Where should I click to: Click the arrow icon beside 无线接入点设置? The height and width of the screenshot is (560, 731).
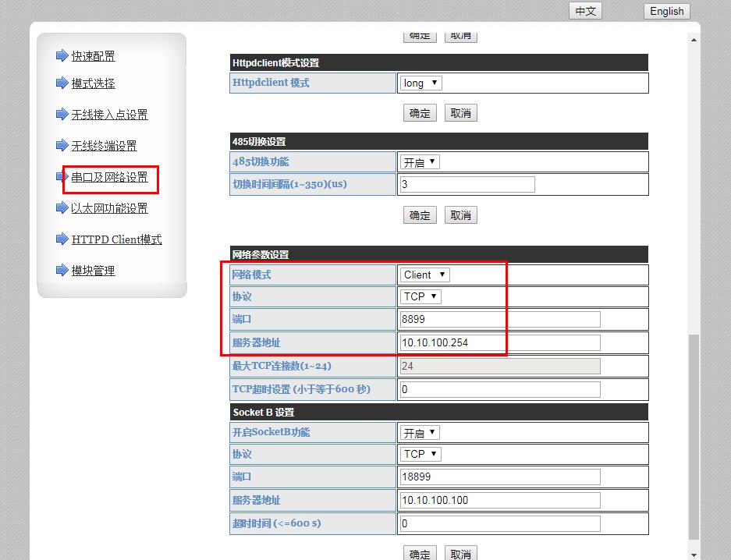(62, 114)
